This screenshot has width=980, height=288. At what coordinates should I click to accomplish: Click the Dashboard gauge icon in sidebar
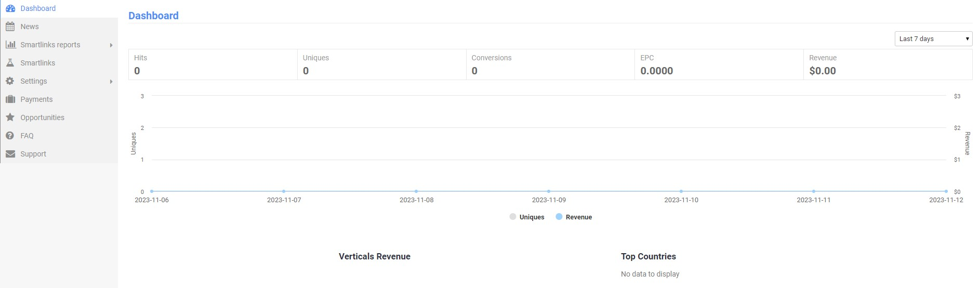(10, 8)
